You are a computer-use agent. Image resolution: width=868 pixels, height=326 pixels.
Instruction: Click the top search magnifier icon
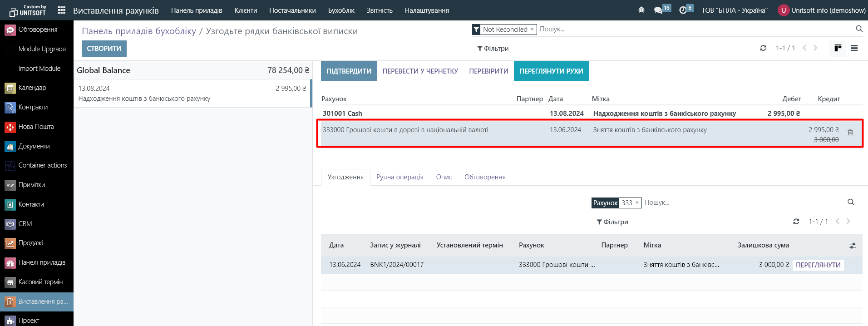(859, 29)
